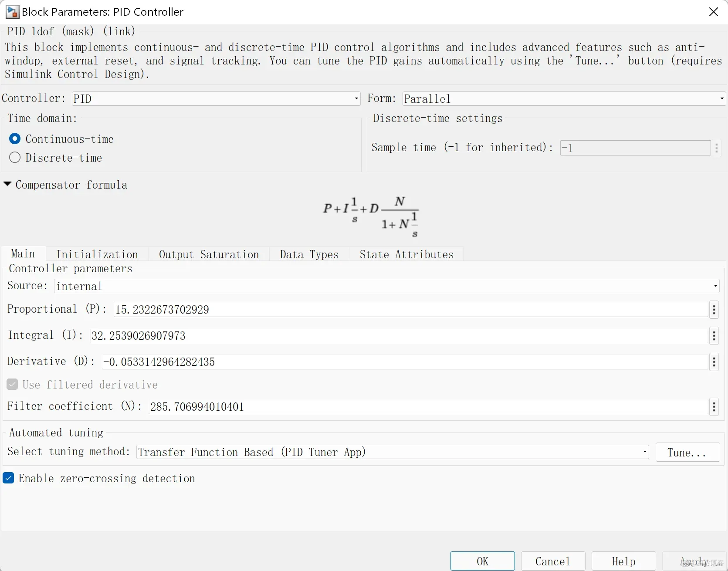
Task: Switch to the Initialization tab
Action: coord(97,254)
